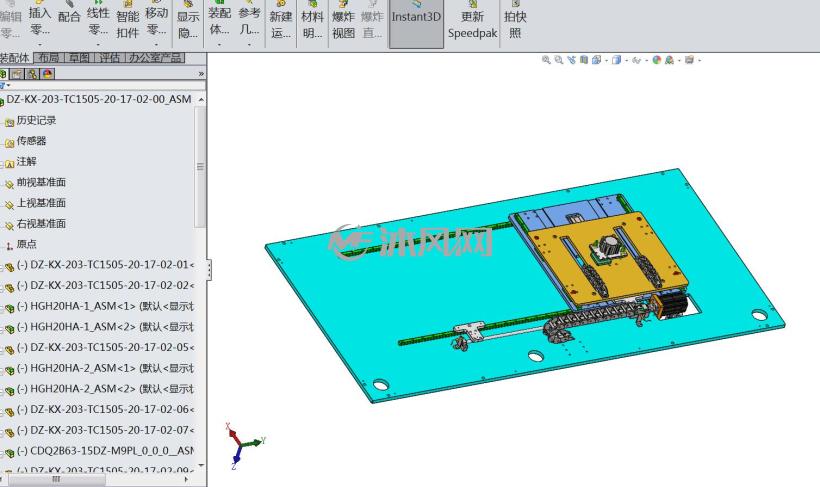Viewport: 820px width, 487px height.
Task: Click the panel collapse handle on divider
Action: (x=209, y=270)
